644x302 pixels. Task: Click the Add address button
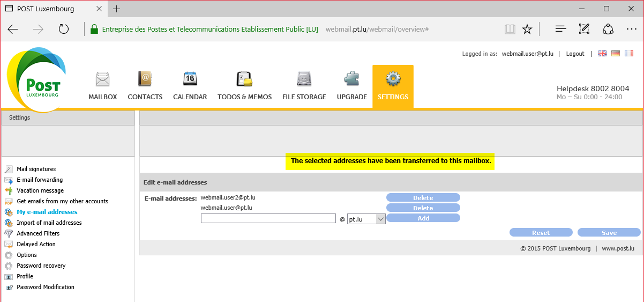pyautogui.click(x=423, y=218)
